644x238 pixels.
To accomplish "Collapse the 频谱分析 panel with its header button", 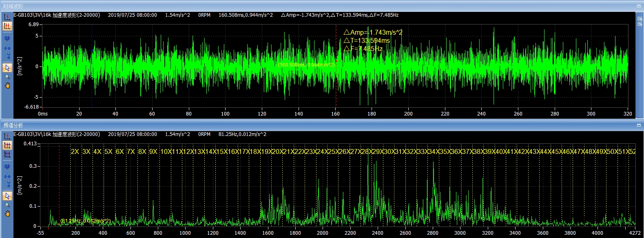I will (x=639, y=125).
